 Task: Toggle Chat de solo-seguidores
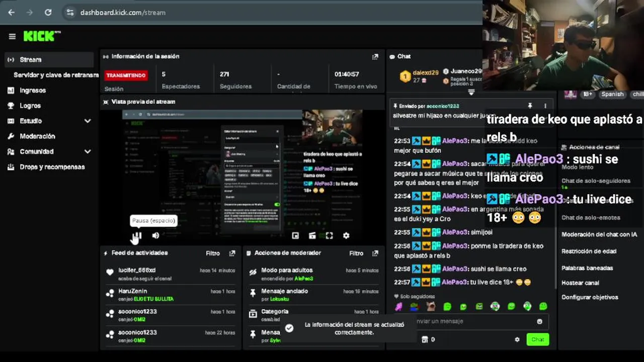pos(596,180)
